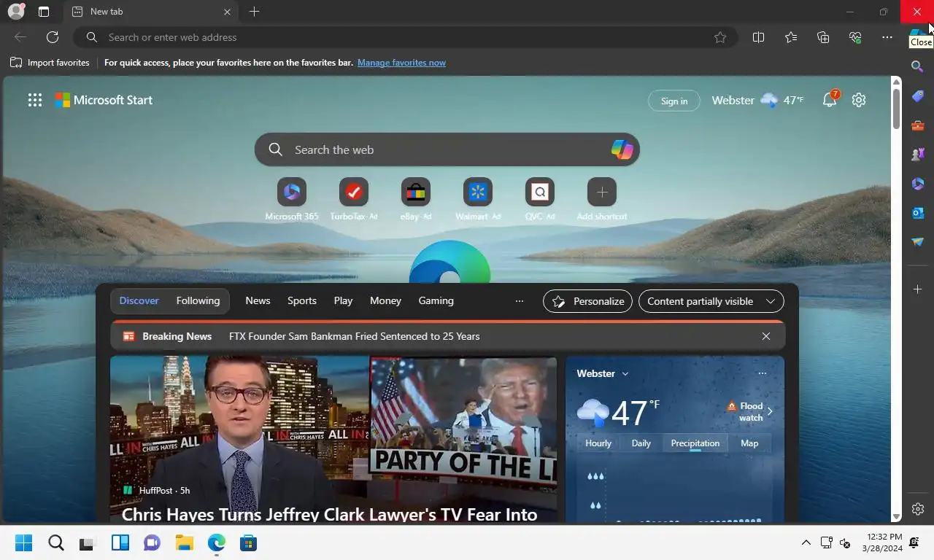Screen dimensions: 934x560
Task: Click the Sign in button
Action: click(x=674, y=101)
